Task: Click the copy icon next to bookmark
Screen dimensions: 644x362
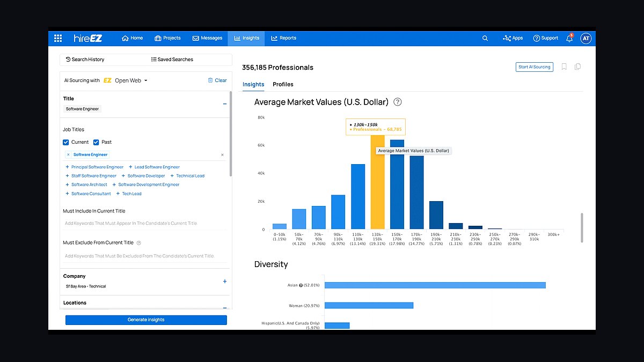Action: 577,67
